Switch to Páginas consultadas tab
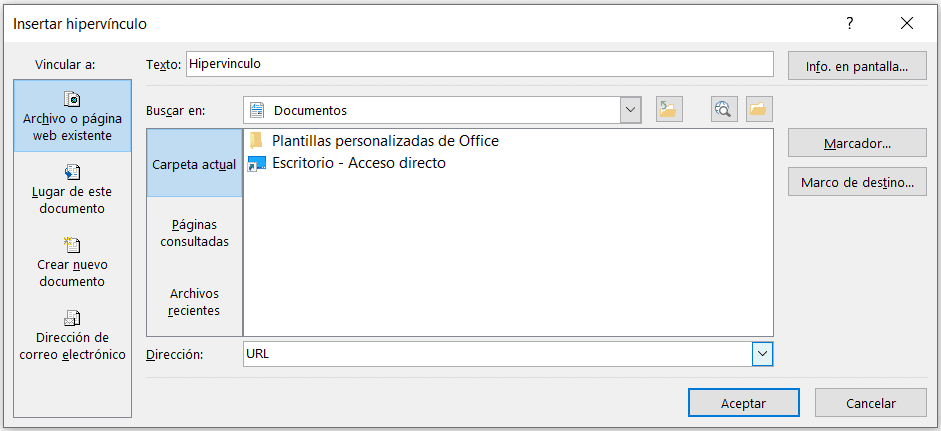 [194, 233]
